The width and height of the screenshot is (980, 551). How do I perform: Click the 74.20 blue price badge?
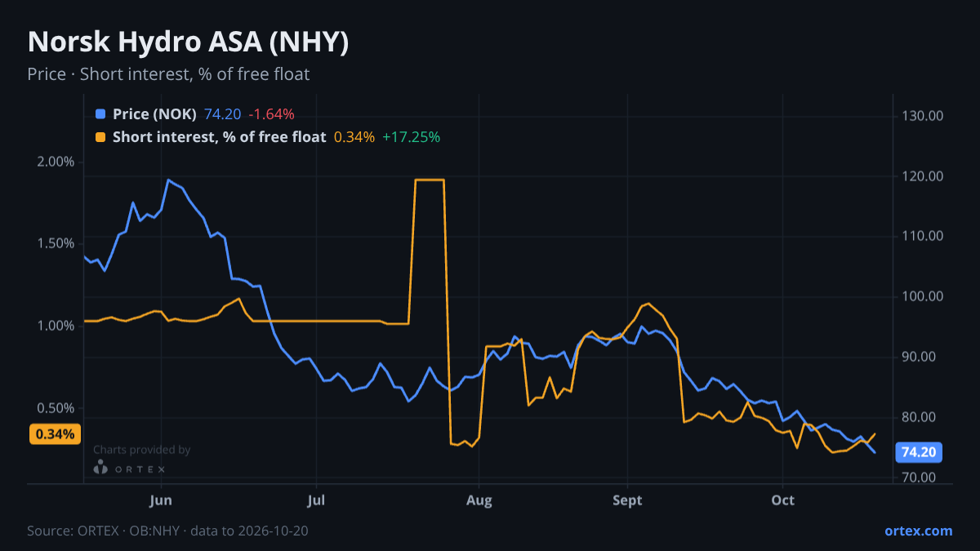click(x=920, y=452)
